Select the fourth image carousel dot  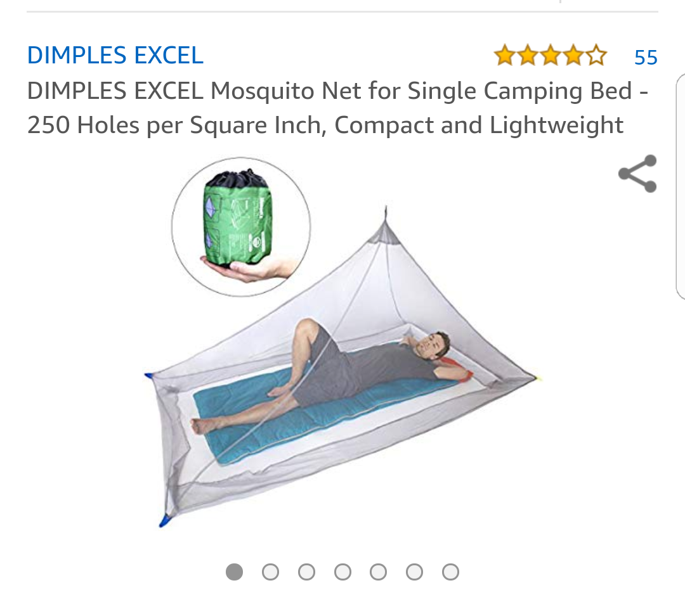pos(342,572)
